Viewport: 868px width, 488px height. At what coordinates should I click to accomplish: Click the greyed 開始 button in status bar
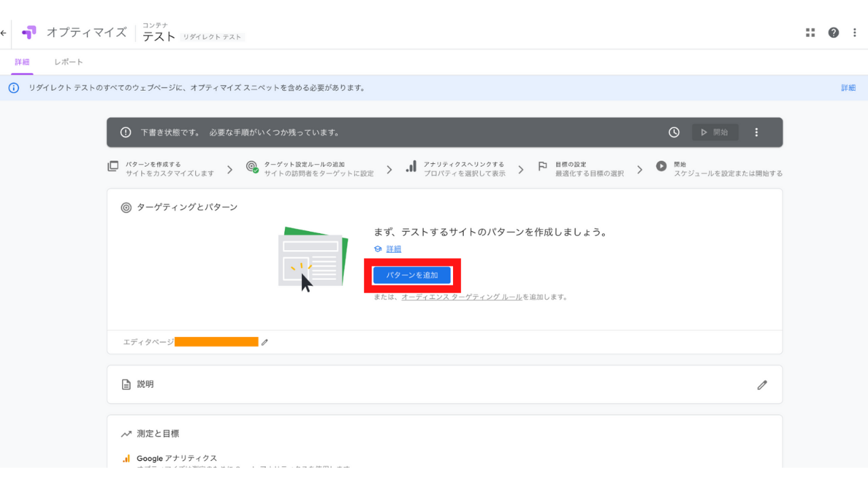point(715,132)
